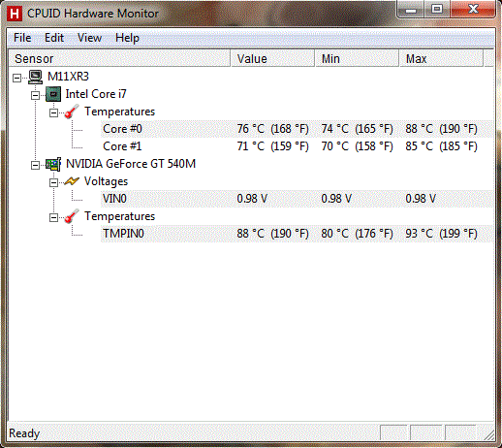Click the Voltages lightning bolt icon

[x=72, y=181]
